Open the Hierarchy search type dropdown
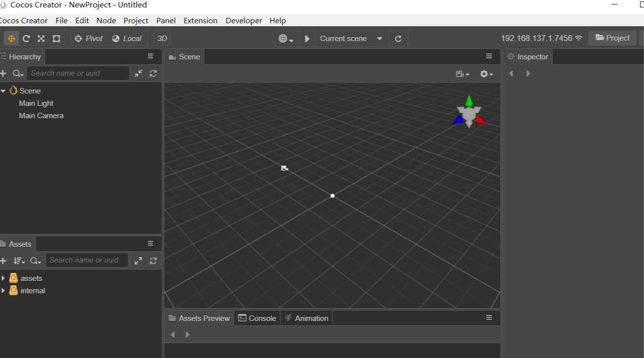This screenshot has height=358, width=644. coord(18,73)
